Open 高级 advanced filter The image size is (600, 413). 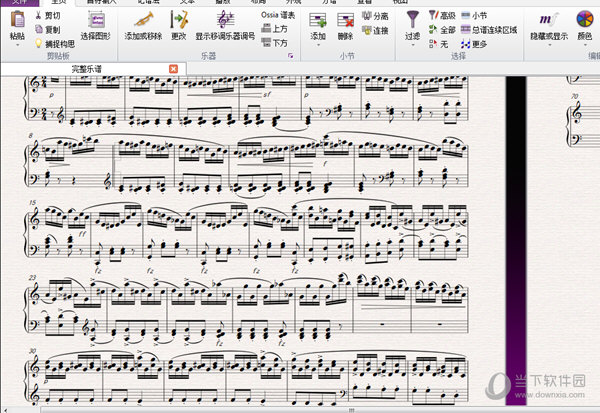tap(442, 15)
